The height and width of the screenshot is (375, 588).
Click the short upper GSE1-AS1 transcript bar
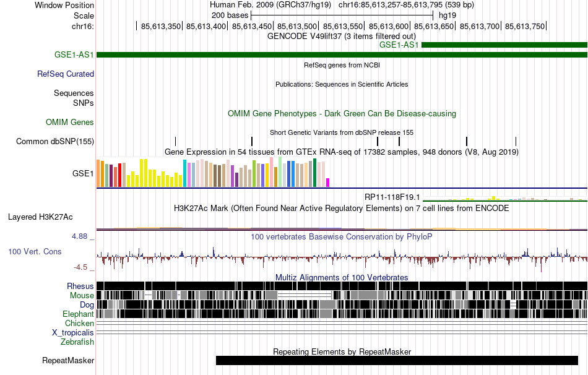[x=504, y=45]
